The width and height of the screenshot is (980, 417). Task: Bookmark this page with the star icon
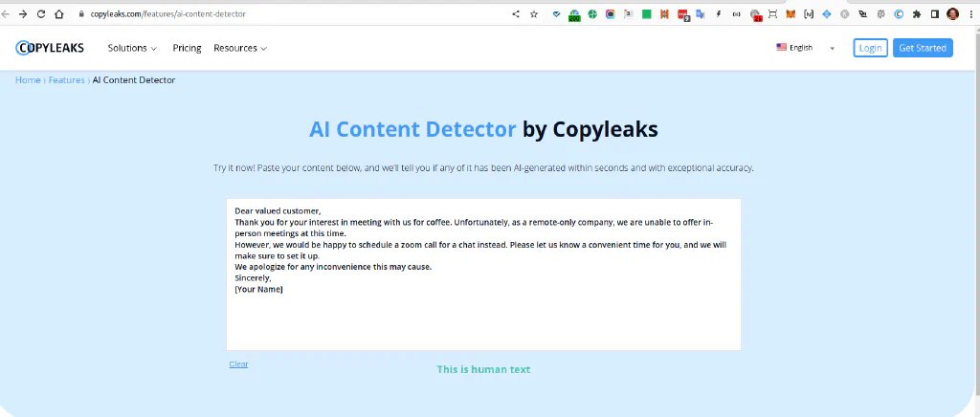pos(534,13)
